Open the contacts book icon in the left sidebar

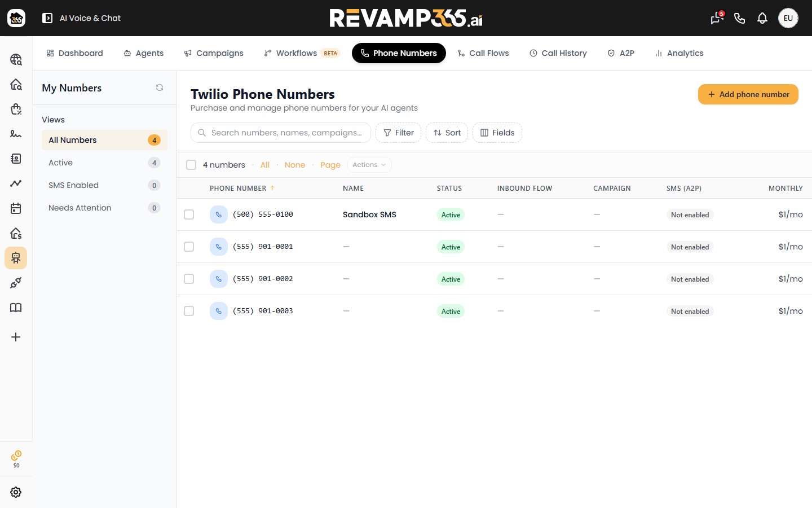point(16,159)
